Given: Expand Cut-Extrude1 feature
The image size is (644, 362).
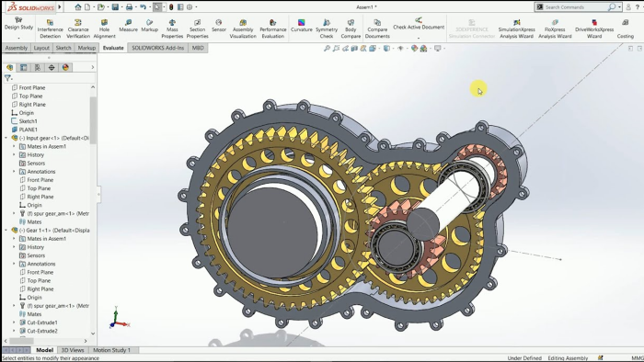Looking at the screenshot, I should click(x=14, y=322).
